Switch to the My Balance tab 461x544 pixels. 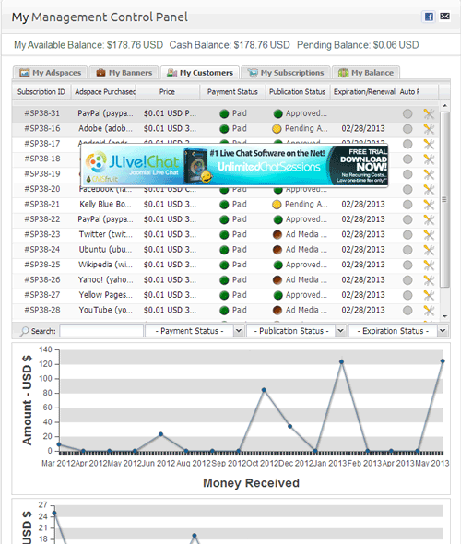[x=366, y=73]
